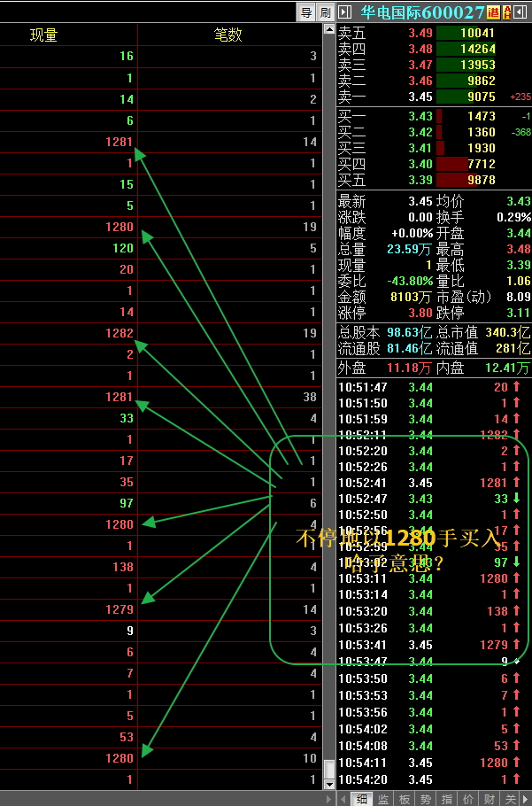This screenshot has height=806, width=532.
Task: Click the 总量 value 23.59万
Action: coord(409,250)
